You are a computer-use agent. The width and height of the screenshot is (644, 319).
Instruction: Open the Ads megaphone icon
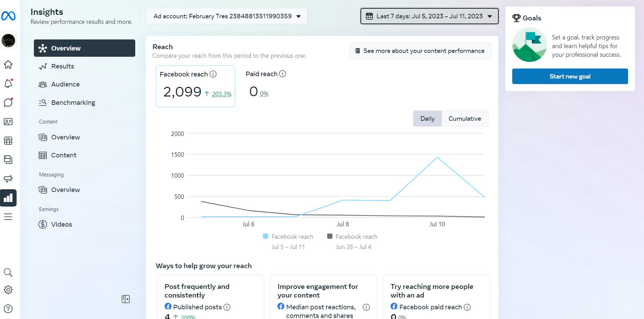point(8,179)
